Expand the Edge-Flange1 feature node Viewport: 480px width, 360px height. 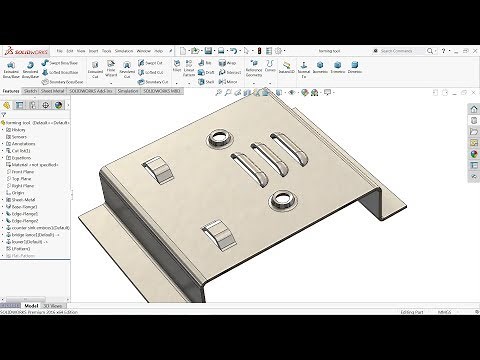[x=3, y=214]
